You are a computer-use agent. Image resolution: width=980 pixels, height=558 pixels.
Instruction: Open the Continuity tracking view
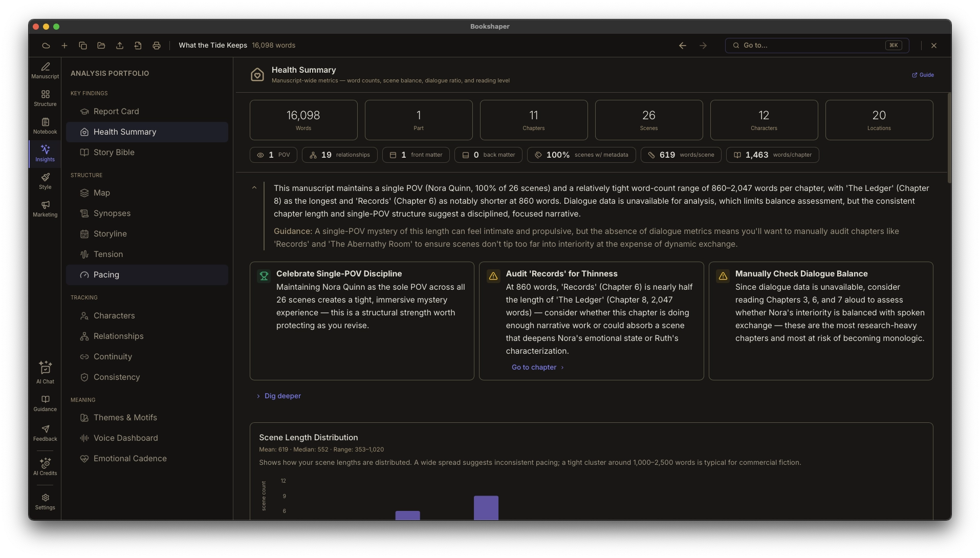point(147,357)
